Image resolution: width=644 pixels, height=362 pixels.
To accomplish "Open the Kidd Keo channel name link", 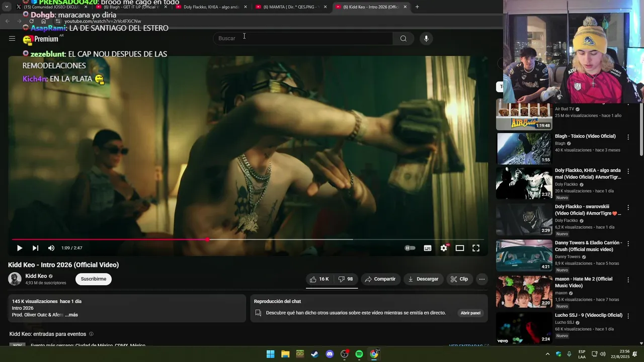I will point(36,276).
